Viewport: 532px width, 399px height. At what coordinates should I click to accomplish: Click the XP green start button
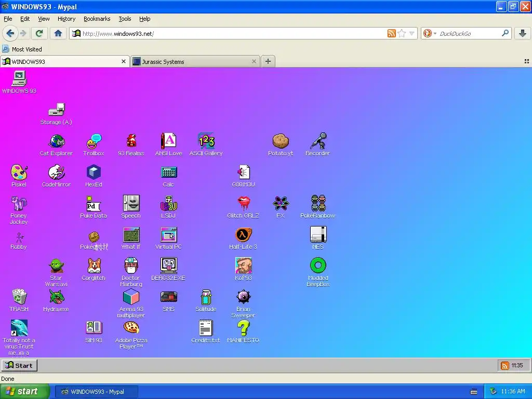point(24,391)
